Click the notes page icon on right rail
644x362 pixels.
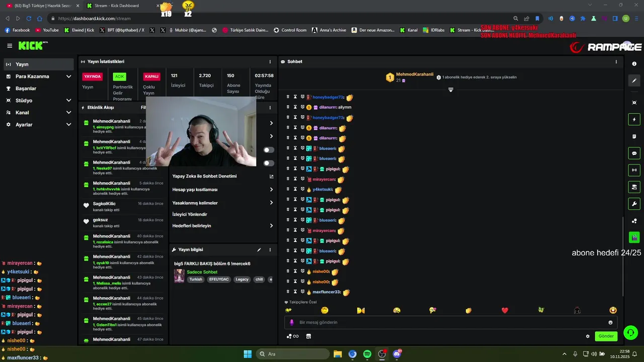(634, 136)
